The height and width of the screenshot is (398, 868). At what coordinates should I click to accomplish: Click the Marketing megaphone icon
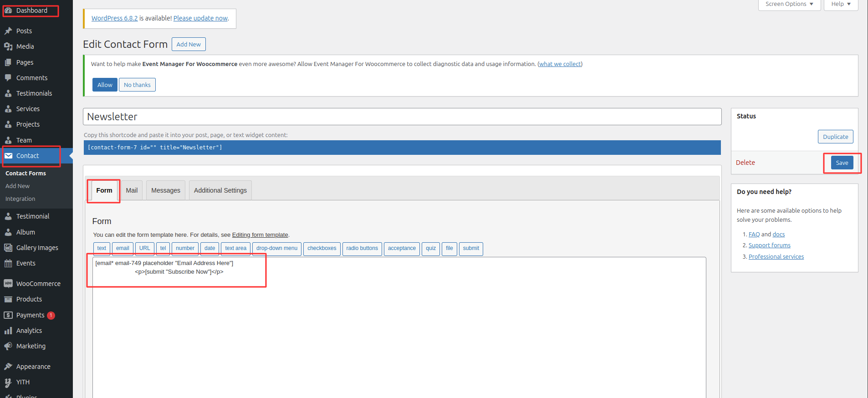tap(8, 346)
